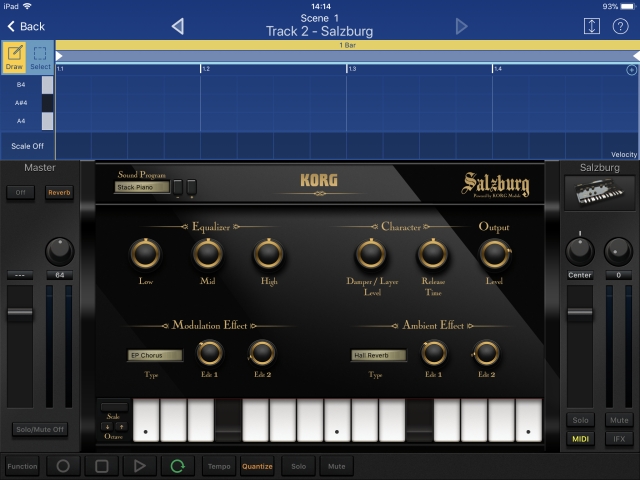Click the Master volume fader
This screenshot has width=640, height=480.
(x=21, y=313)
